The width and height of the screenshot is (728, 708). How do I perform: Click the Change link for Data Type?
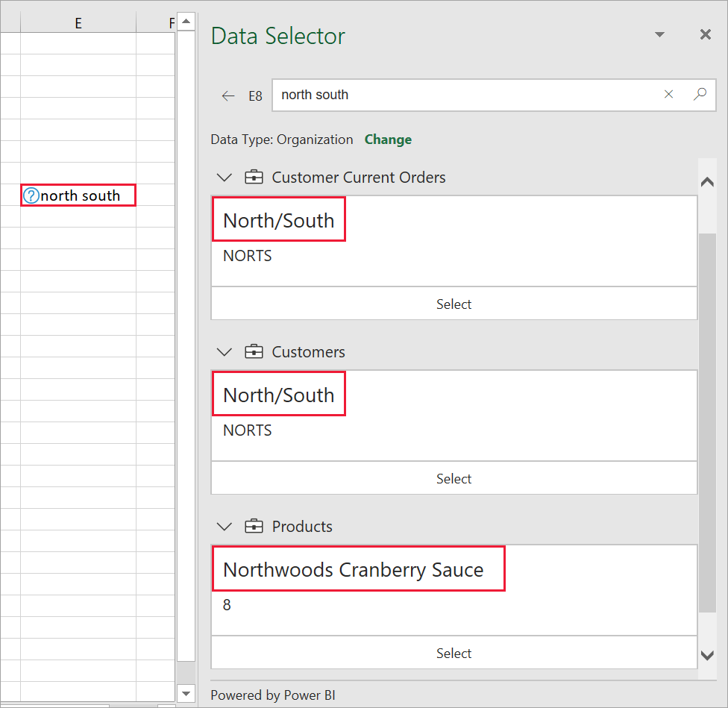pyautogui.click(x=388, y=140)
